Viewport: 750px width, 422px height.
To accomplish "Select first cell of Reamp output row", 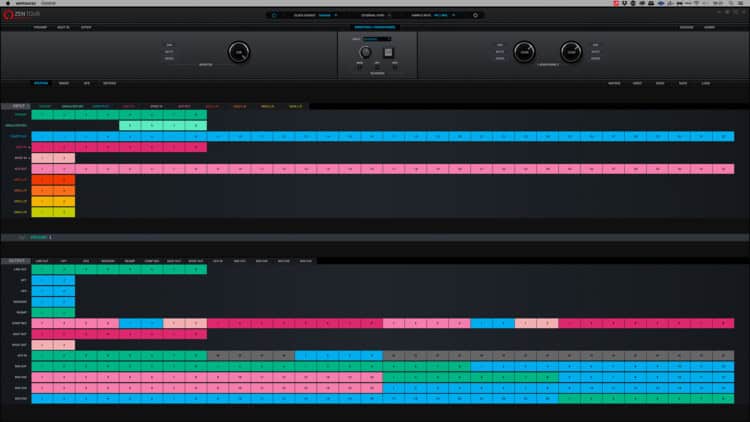I will [42, 312].
